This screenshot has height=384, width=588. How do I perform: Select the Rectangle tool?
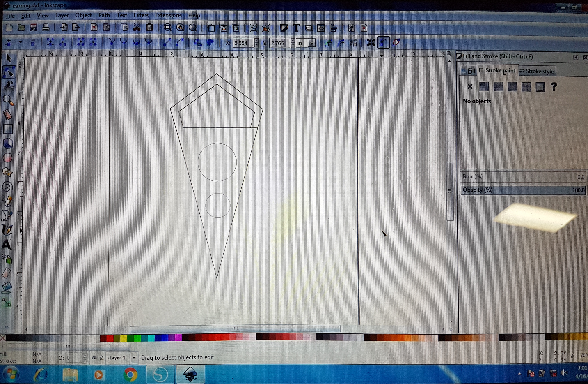pos(8,129)
